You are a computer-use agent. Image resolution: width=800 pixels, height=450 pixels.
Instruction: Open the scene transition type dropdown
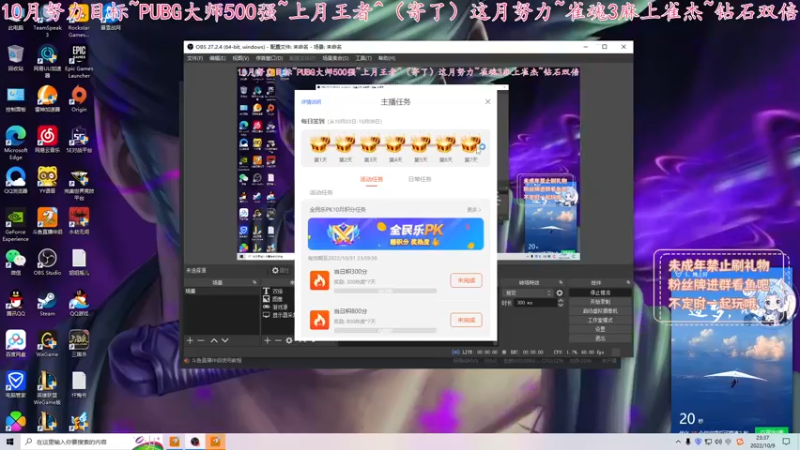(x=528, y=293)
